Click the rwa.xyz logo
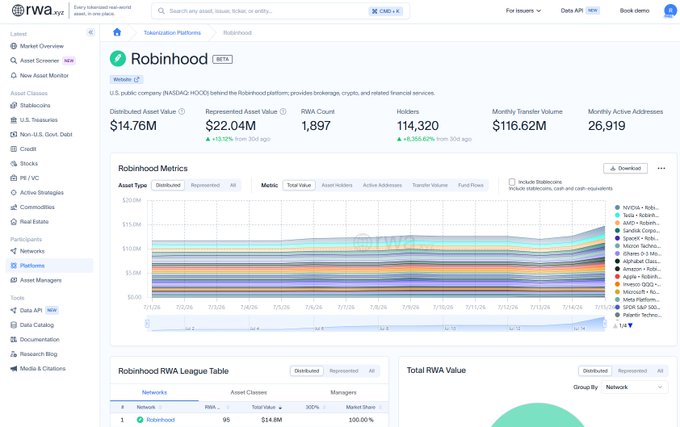 38,10
